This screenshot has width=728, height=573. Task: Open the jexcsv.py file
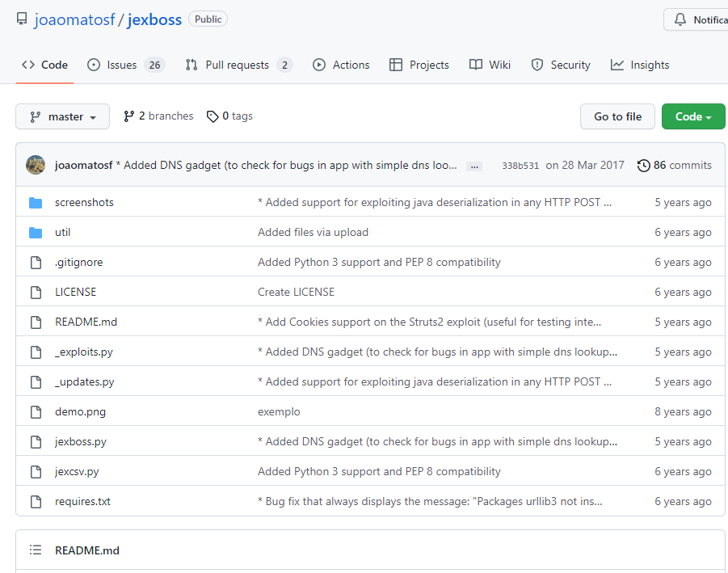tap(77, 472)
